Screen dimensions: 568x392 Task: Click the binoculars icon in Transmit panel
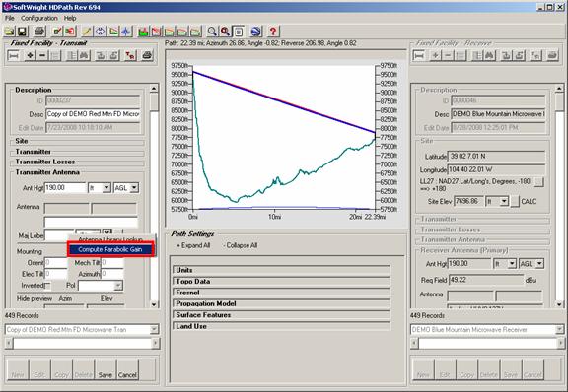pos(85,55)
